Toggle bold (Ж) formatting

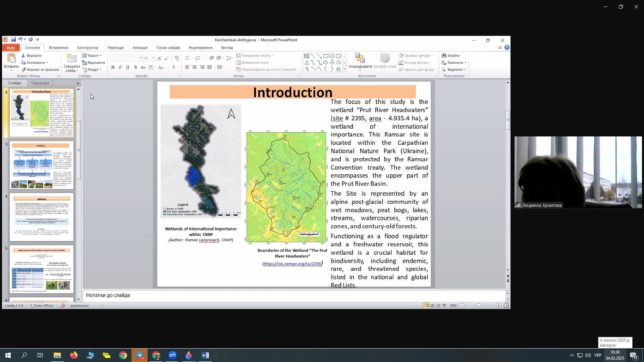click(x=113, y=67)
